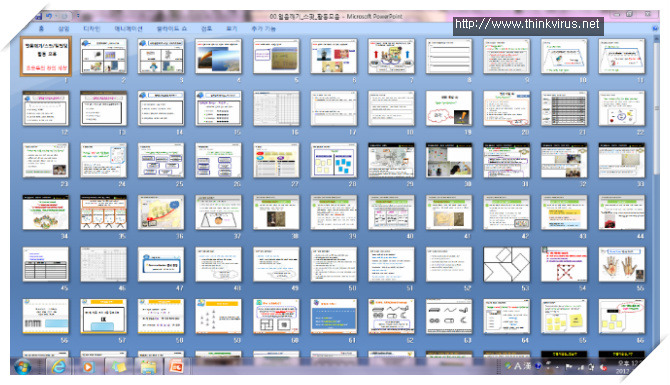Image resolution: width=670 pixels, height=385 pixels.
Task: Select slide 45 thumbnail
Action: click(46, 265)
